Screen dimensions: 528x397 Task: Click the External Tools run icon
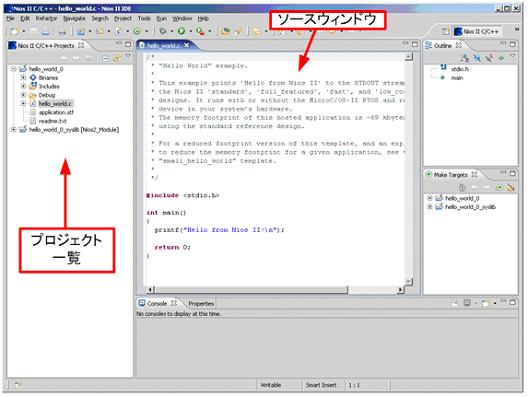(200, 31)
